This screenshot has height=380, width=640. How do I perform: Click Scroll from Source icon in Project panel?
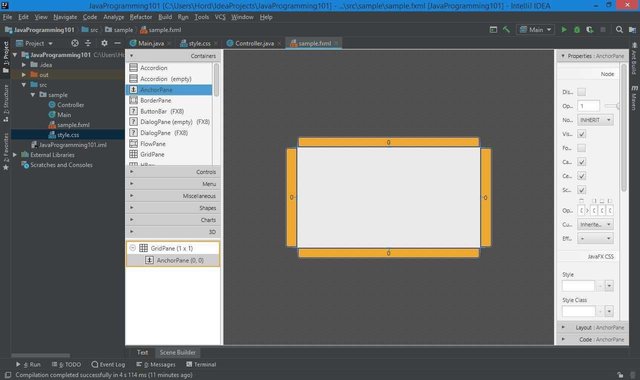pos(75,43)
